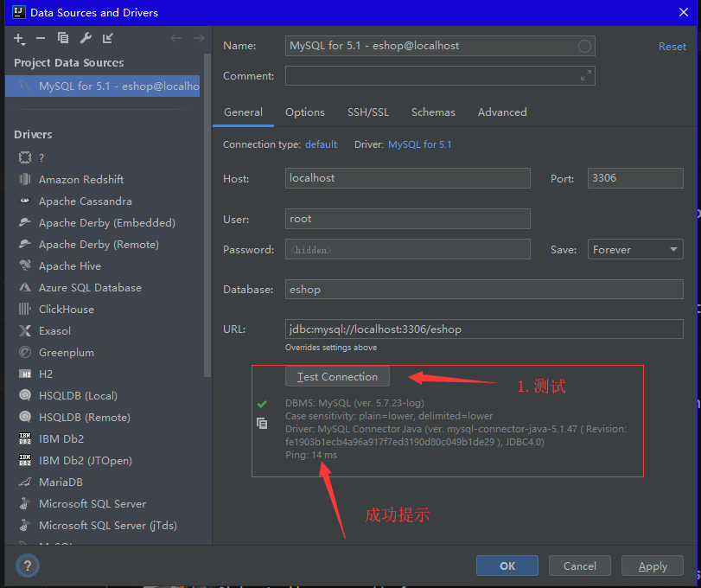This screenshot has width=701, height=588.
Task: Select the MySQL for 5.1 data source
Action: click(102, 86)
